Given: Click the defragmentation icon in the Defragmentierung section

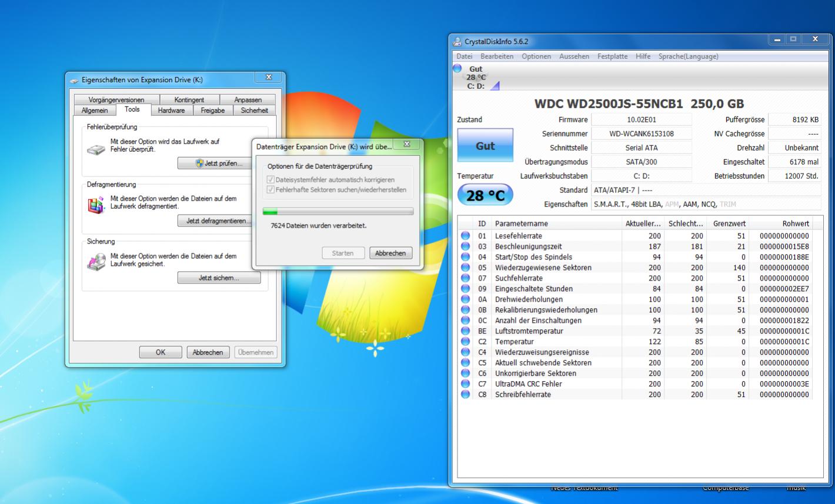Looking at the screenshot, I should click(96, 203).
